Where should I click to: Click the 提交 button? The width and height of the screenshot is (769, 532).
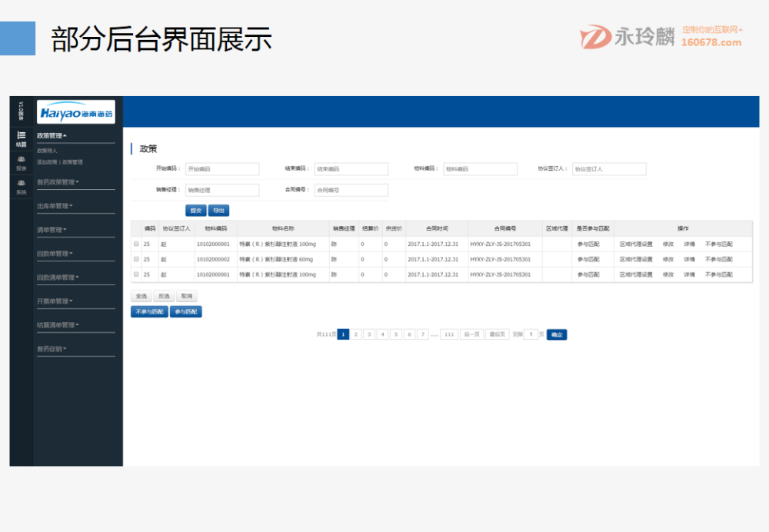[195, 210]
